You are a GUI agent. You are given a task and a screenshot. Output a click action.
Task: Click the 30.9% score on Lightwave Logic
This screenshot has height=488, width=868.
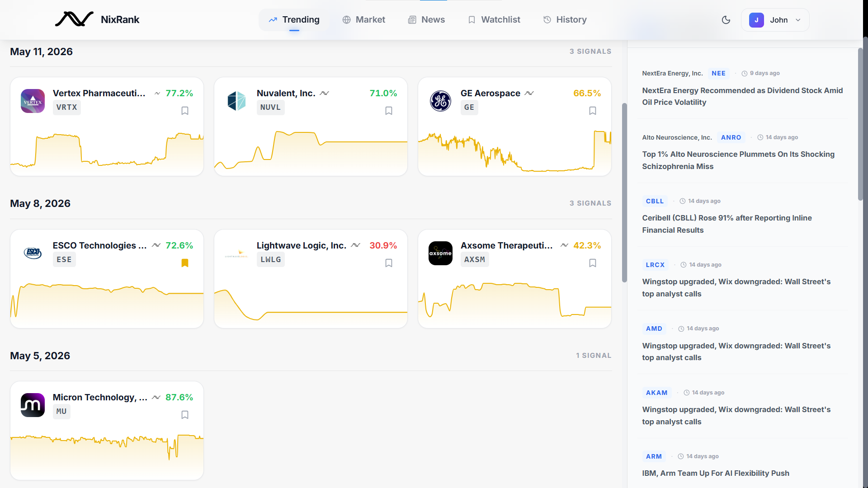(383, 245)
